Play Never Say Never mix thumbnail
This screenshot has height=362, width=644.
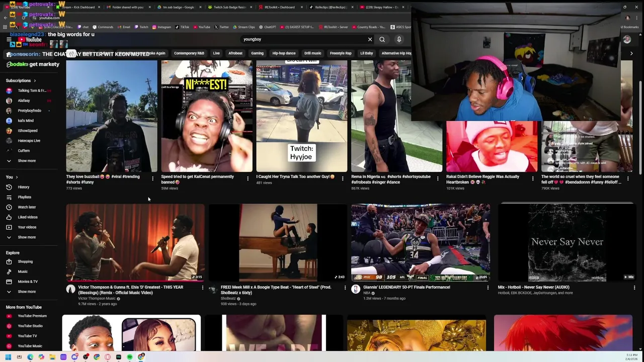(567, 242)
